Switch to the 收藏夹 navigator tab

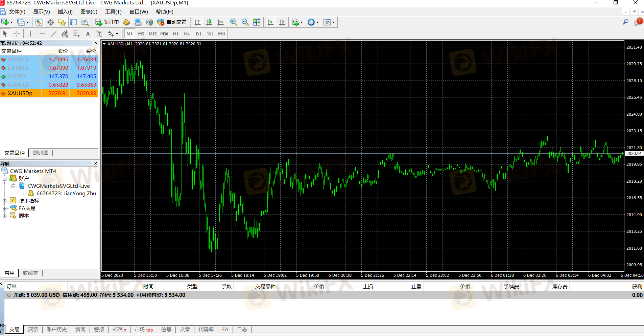(x=30, y=273)
